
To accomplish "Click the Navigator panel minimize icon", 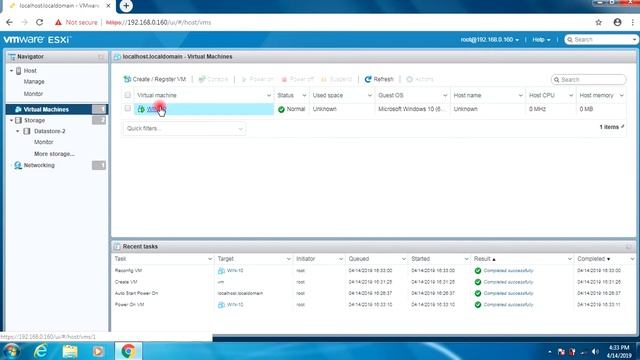I will (x=101, y=57).
